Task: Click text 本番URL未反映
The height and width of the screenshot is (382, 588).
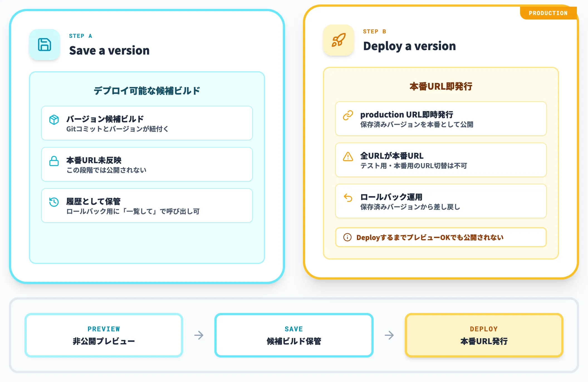Action: click(94, 160)
